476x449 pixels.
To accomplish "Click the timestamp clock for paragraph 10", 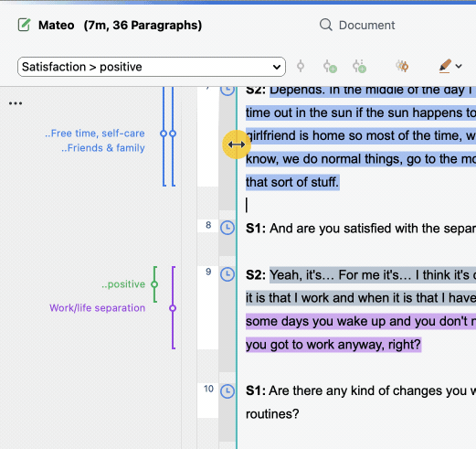I will (x=227, y=391).
